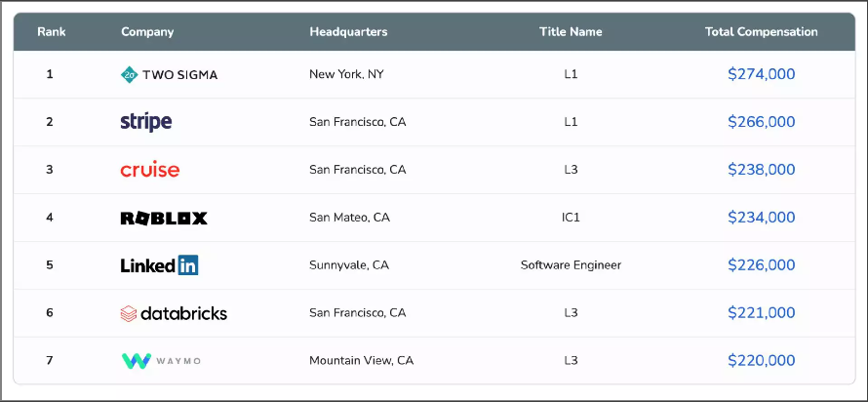Sort by the Rank column header

click(52, 31)
